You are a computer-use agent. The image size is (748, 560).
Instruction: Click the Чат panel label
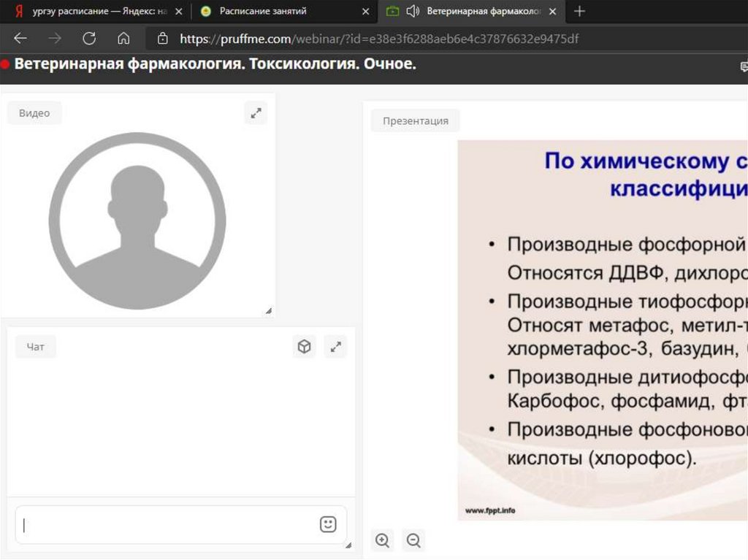[36, 347]
